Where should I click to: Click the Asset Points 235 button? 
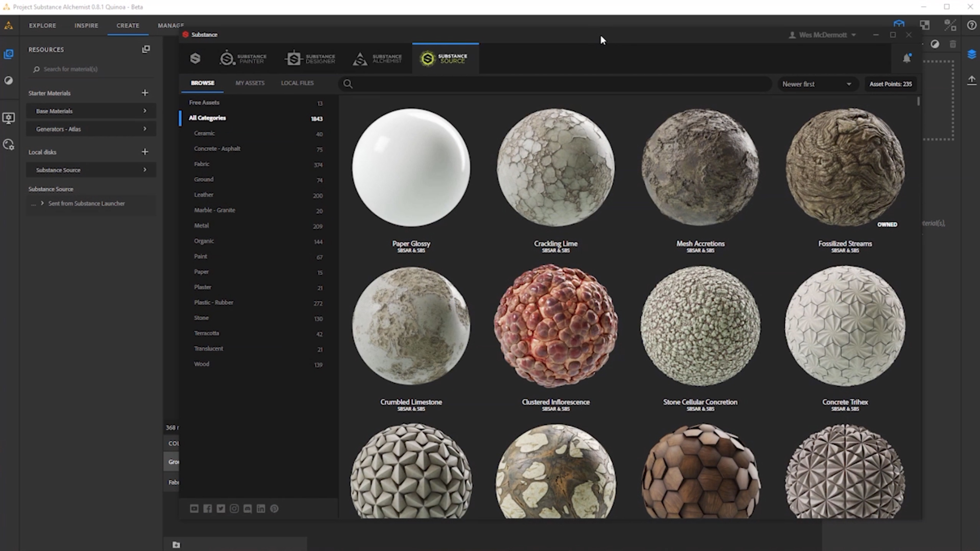click(890, 84)
